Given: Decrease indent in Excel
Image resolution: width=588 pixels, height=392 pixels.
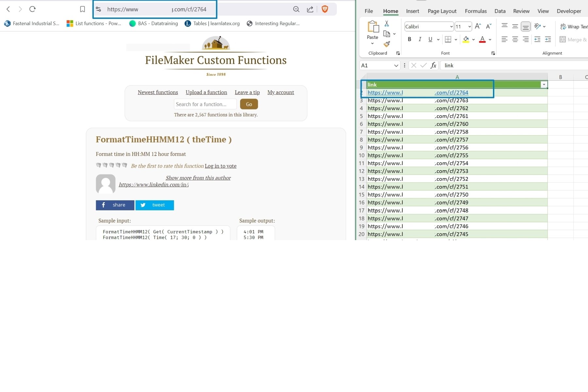Looking at the screenshot, I should pos(537,39).
